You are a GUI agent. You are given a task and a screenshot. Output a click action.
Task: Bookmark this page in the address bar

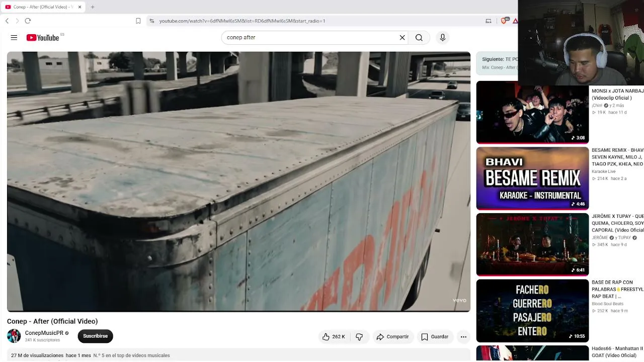(x=138, y=21)
